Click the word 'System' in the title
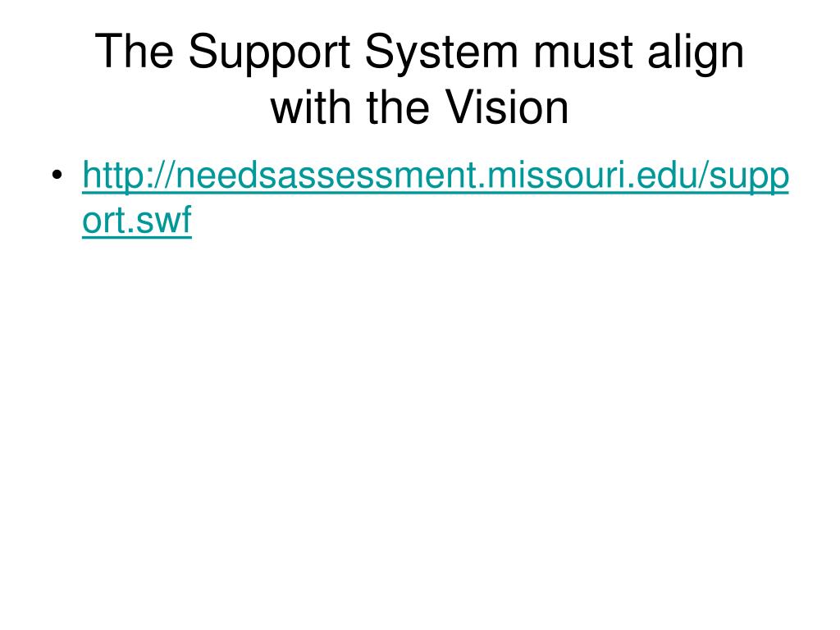 441,52
